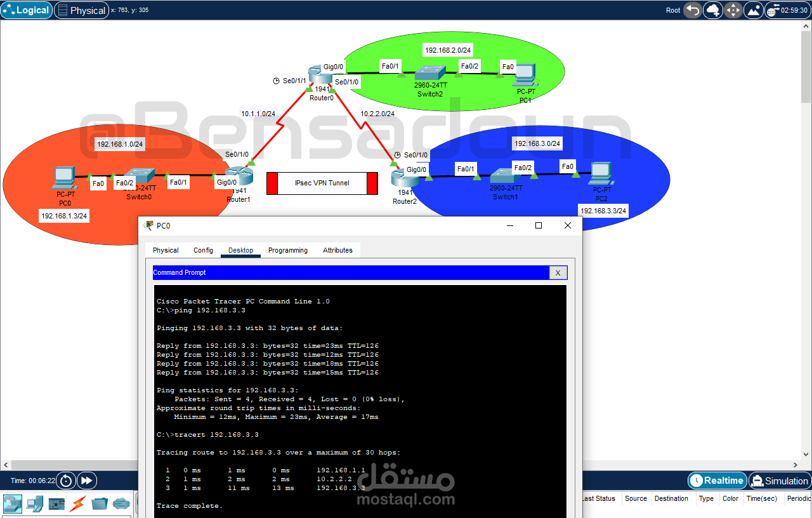Click the 192.168.2.0/24 network label
The image size is (812, 518).
coord(448,50)
